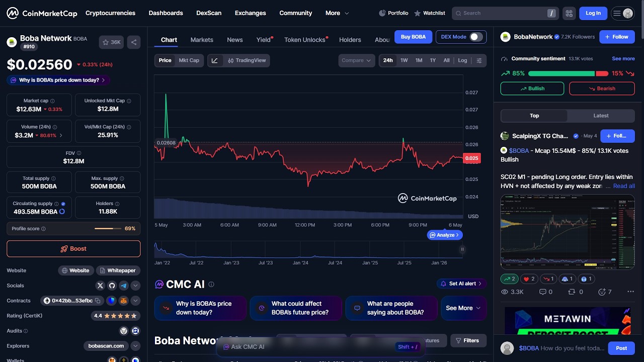
Task: Click the Profile score progress bar
Action: click(x=108, y=229)
